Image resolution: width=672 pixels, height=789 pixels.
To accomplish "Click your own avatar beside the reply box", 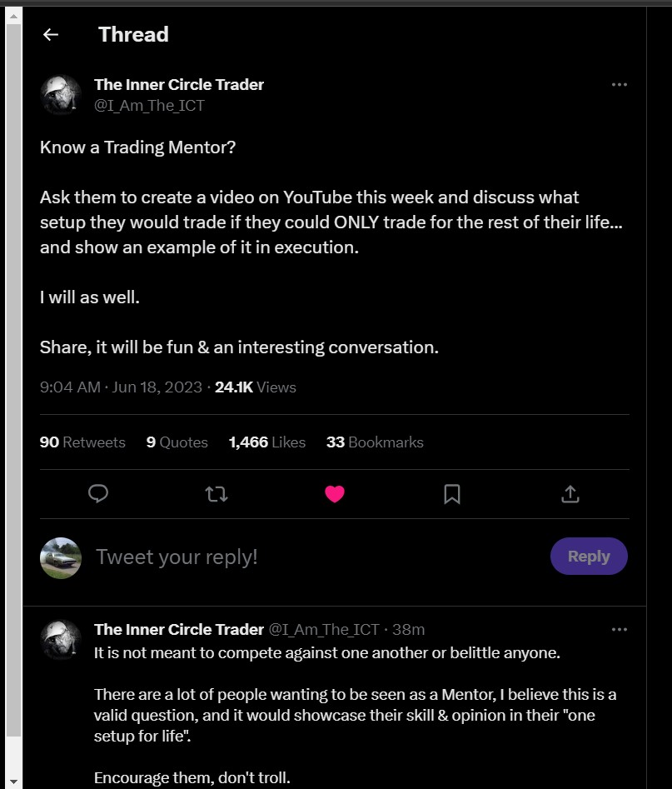I will [x=61, y=557].
